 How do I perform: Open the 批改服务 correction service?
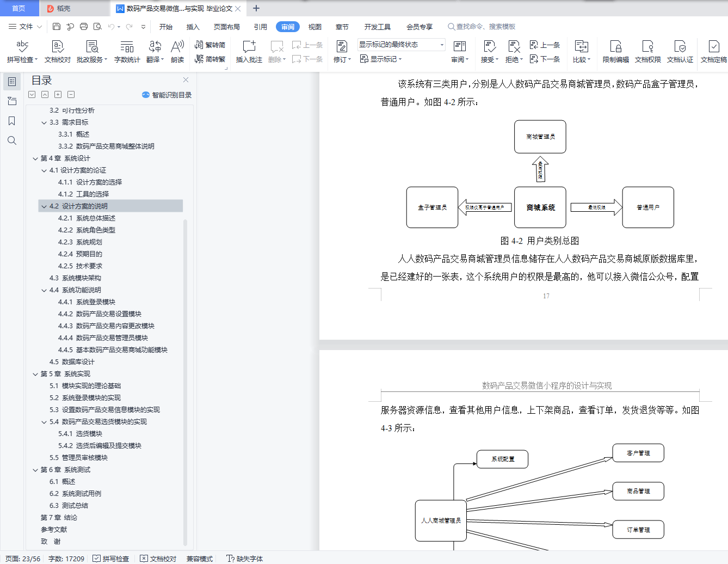point(92,52)
